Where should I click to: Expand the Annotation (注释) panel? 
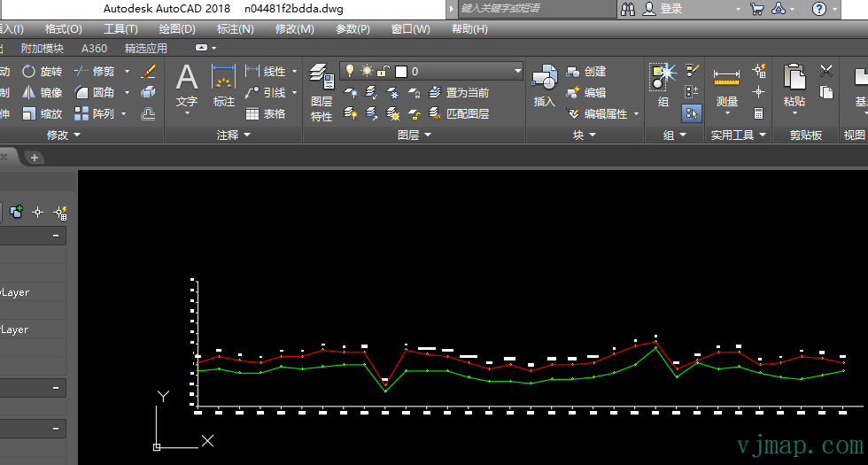click(x=233, y=135)
